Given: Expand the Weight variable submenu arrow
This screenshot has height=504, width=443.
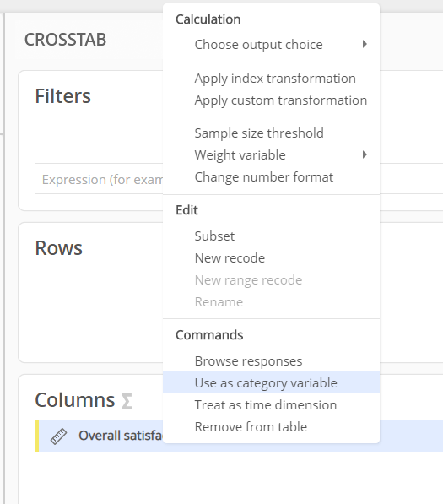Looking at the screenshot, I should click(365, 154).
